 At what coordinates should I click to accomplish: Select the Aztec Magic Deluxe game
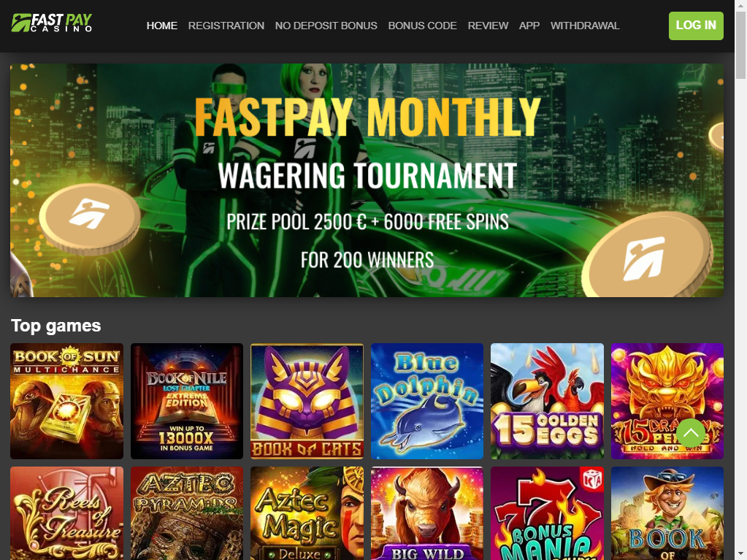coord(307,513)
